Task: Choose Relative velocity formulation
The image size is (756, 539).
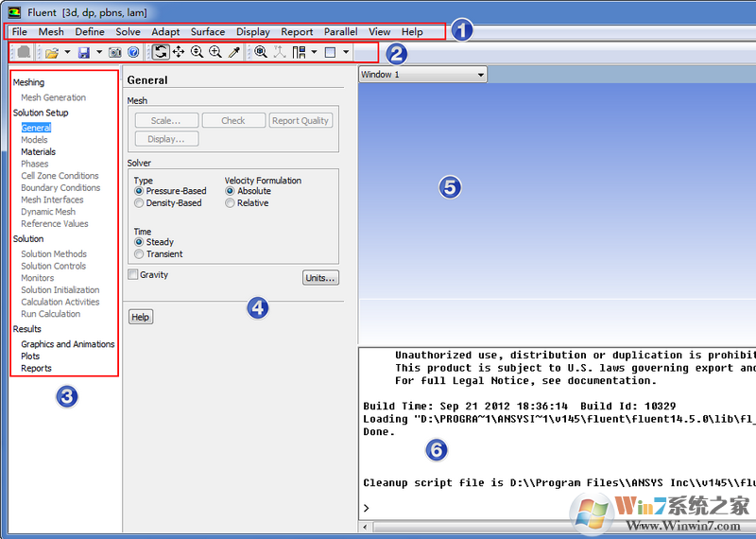Action: 230,203
